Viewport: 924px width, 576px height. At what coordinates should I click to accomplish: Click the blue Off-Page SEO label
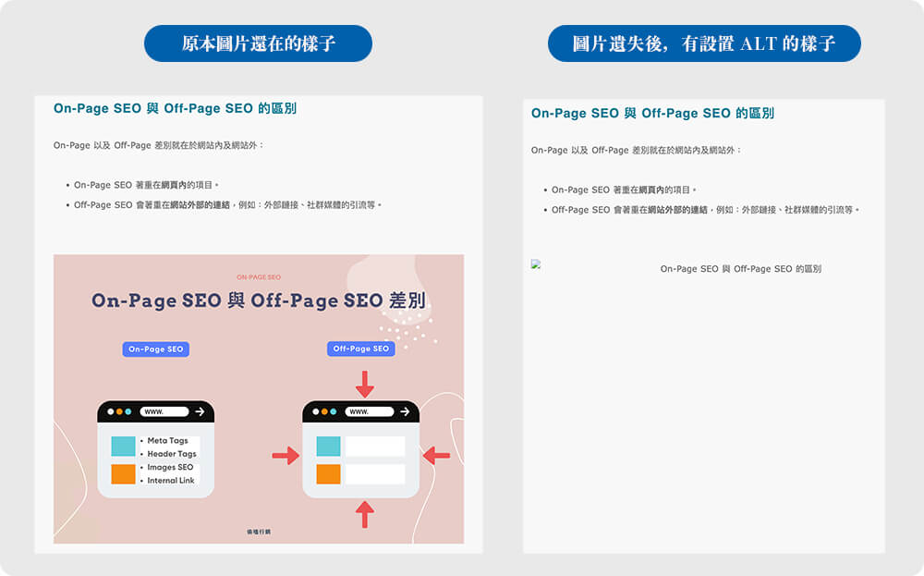(x=360, y=349)
